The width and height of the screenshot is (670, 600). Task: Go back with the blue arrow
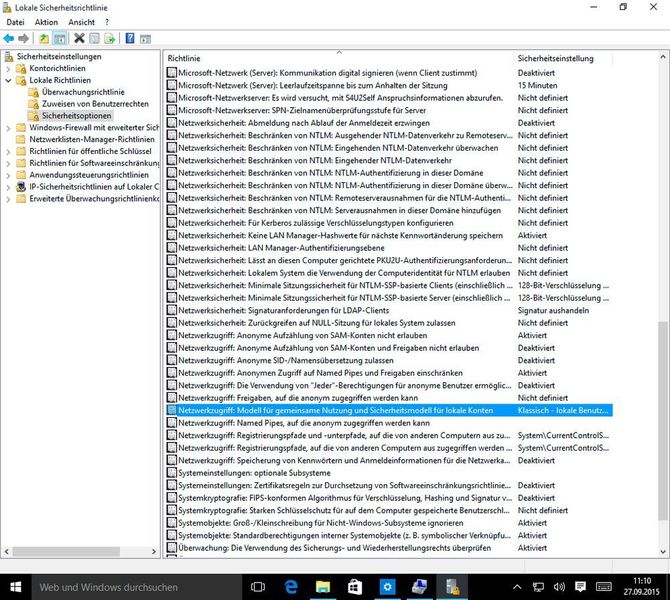point(9,38)
